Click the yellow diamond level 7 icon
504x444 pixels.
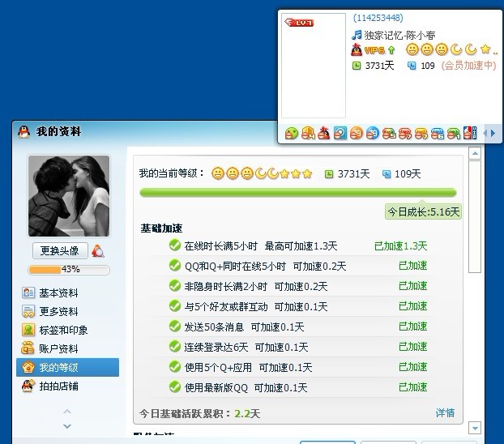point(421,133)
